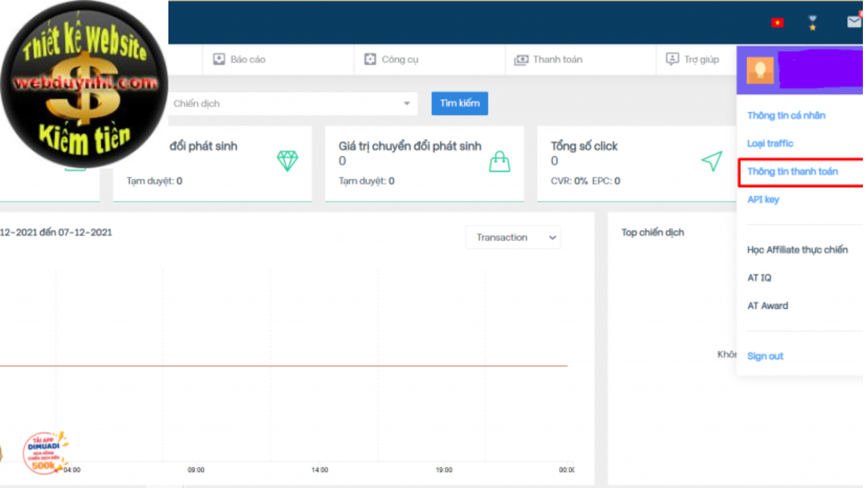The image size is (868, 488).
Task: Open the award medal icon in header
Action: point(813,23)
